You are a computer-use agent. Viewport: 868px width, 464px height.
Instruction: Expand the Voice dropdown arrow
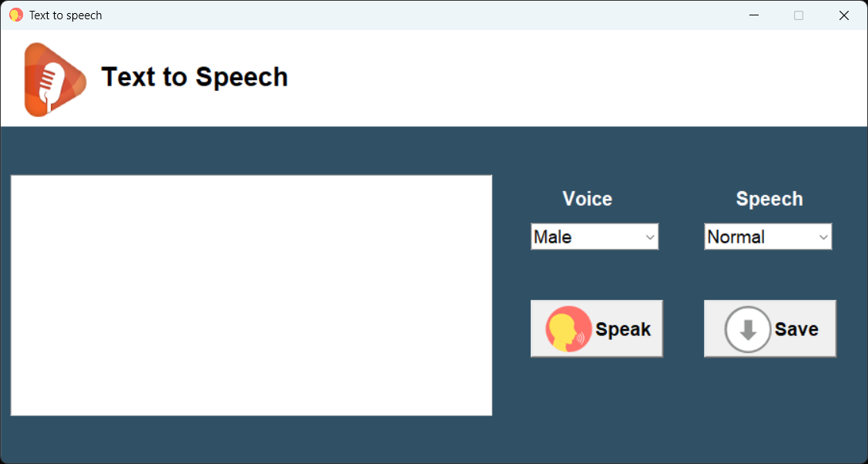(650, 237)
